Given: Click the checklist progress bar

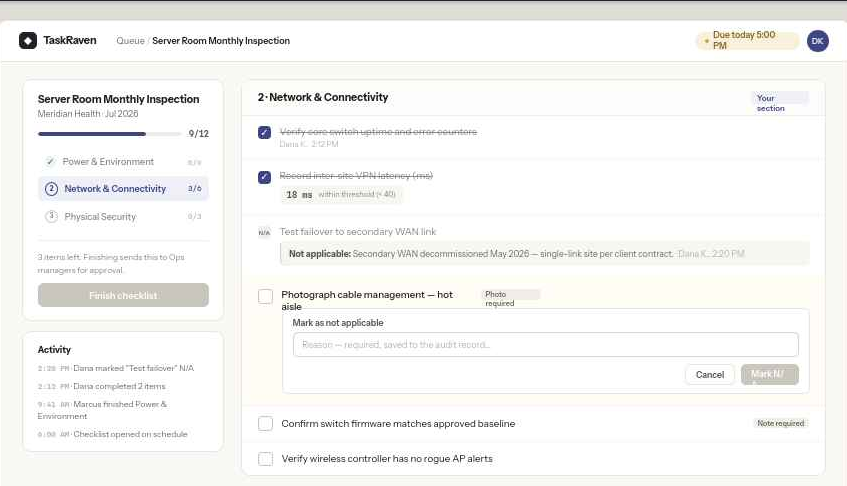Looking at the screenshot, I should tap(110, 133).
